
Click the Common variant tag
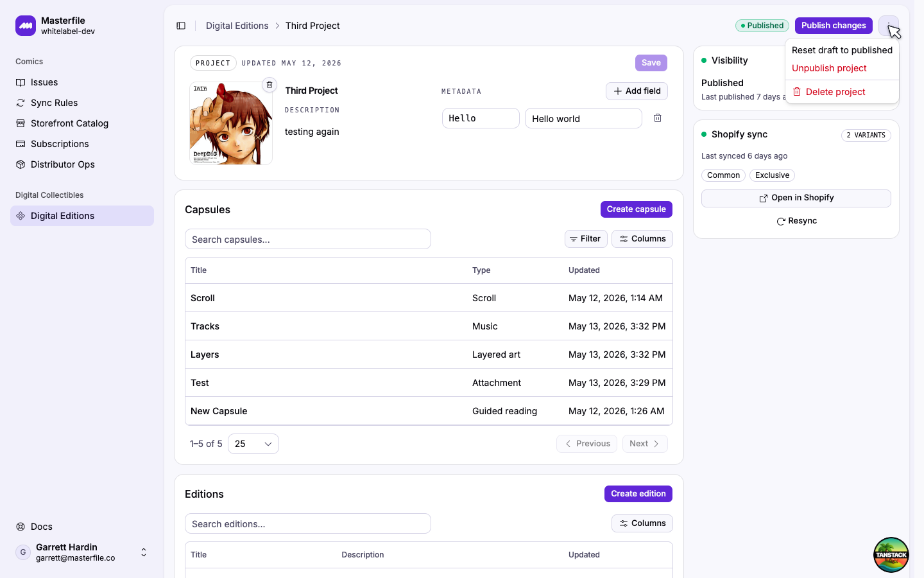point(723,175)
